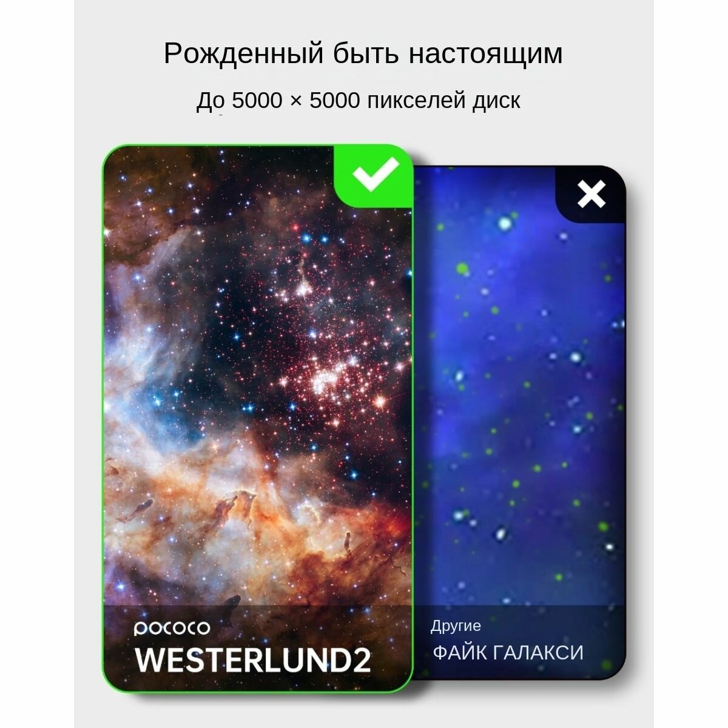Click the POCOCO brand logo
Image resolution: width=728 pixels, height=728 pixels.
pos(172,629)
